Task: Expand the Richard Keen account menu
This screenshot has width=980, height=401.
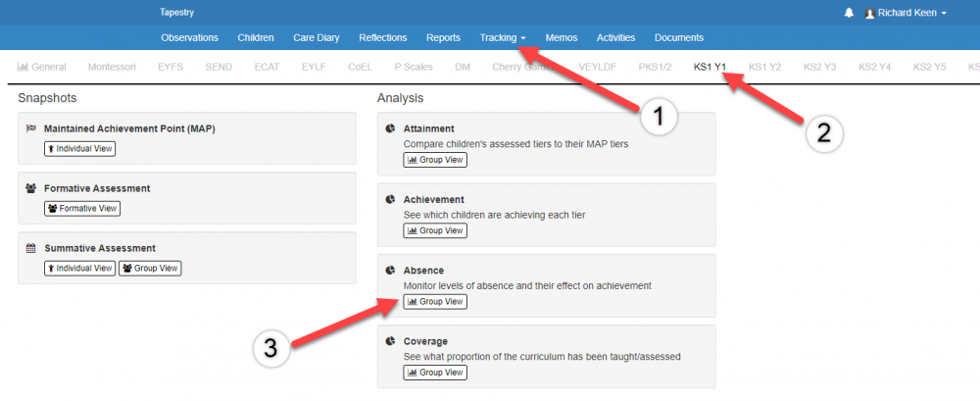Action: tap(906, 13)
